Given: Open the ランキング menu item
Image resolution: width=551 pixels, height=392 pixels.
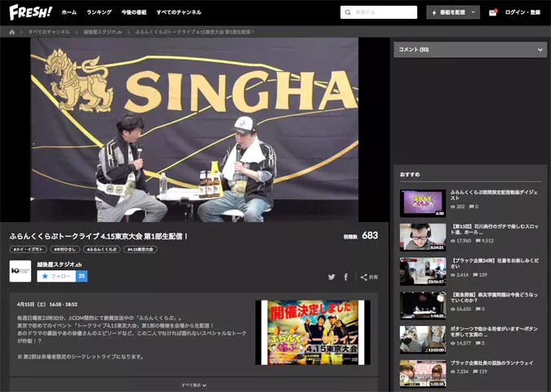Looking at the screenshot, I should click(99, 12).
